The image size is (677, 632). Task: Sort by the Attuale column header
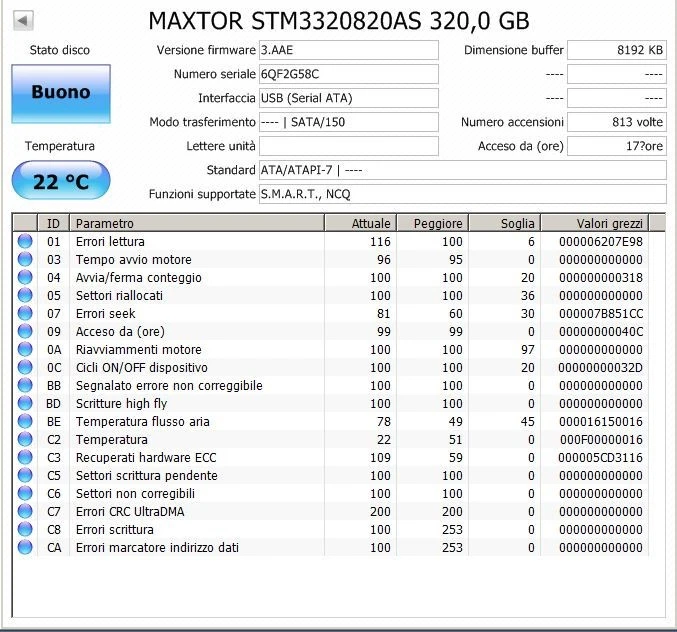360,223
